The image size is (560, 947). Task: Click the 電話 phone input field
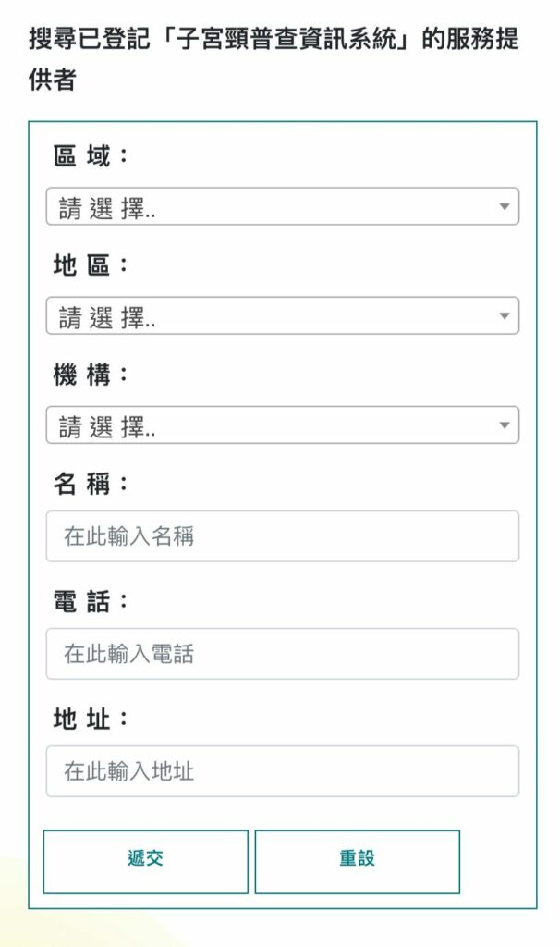tap(280, 654)
